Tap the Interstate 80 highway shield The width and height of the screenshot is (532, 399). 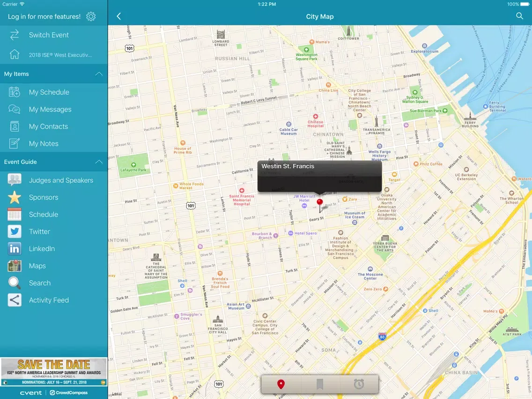point(382,336)
